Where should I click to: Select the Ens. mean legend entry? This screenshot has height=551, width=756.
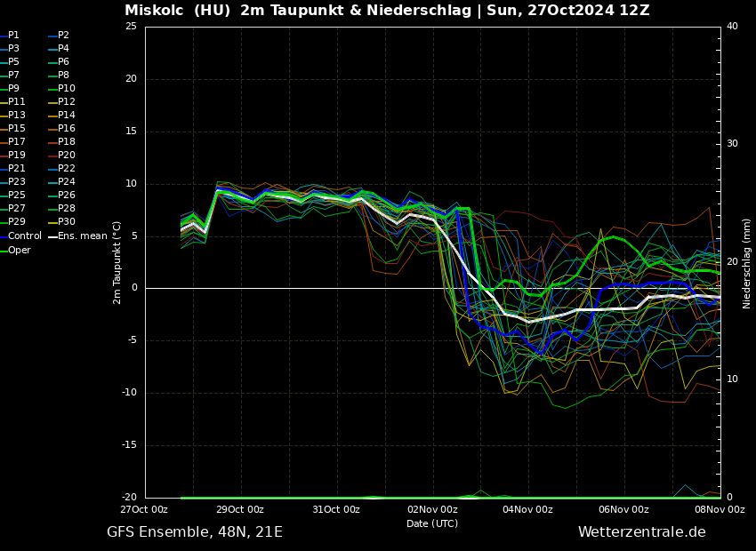[82, 236]
